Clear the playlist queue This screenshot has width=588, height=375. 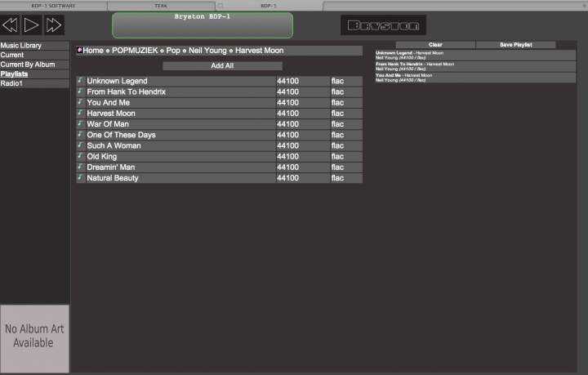tap(435, 45)
